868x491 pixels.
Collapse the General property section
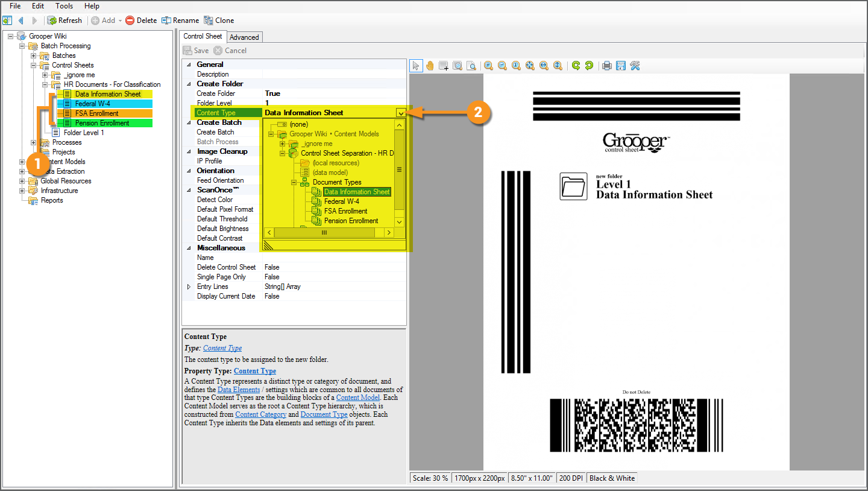coord(189,65)
